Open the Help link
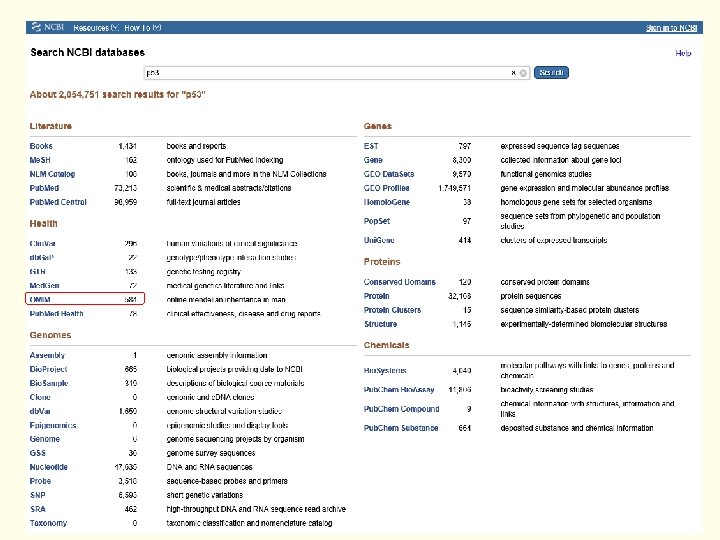 683,53
